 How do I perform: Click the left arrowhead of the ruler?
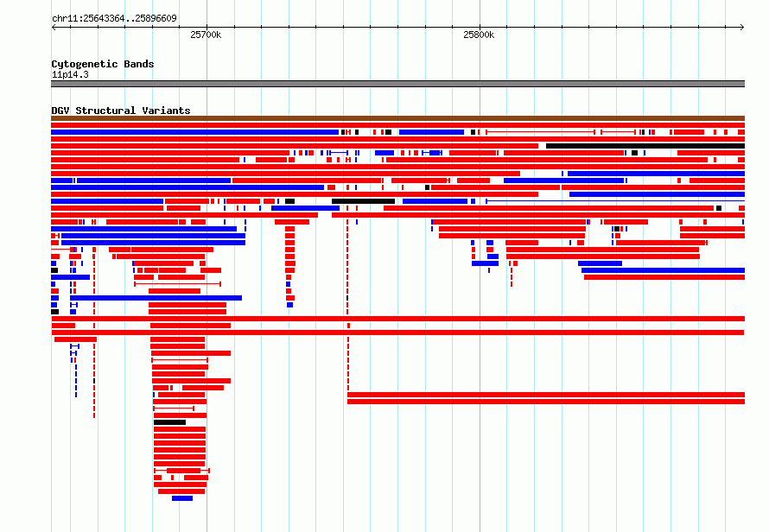54,28
